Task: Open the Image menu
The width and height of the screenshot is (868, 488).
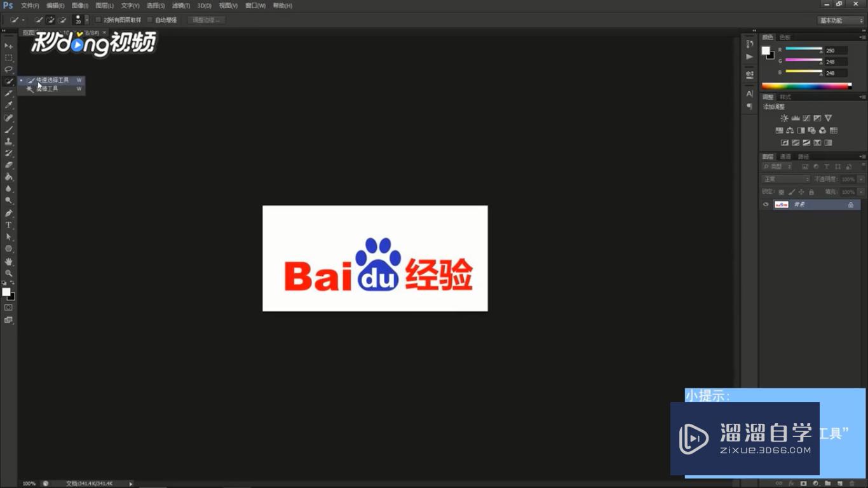Action: 80,6
